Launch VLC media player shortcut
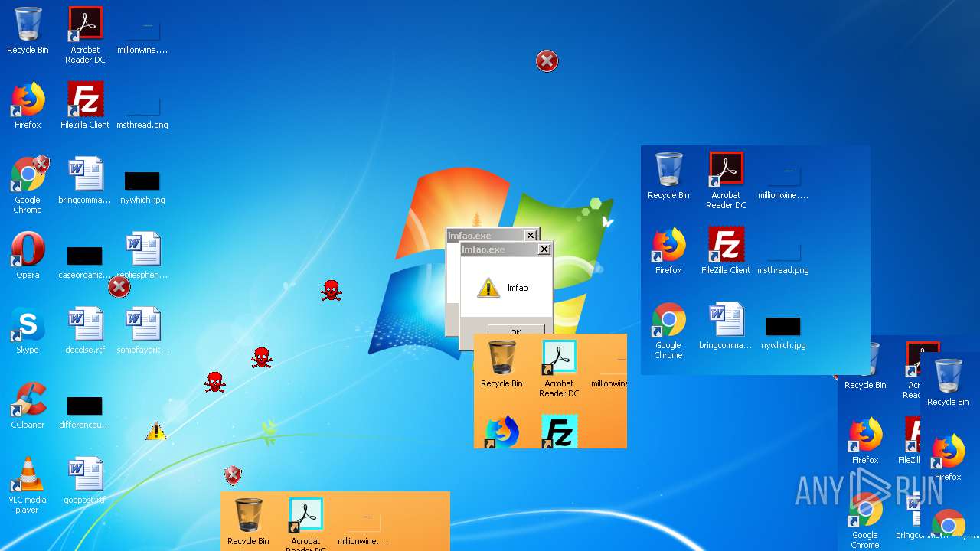The image size is (980, 551). click(28, 485)
